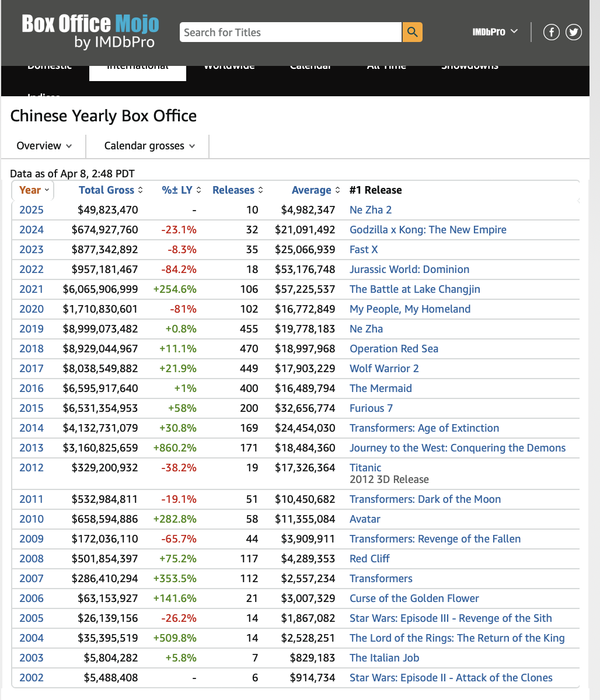Open the 2012 year link
This screenshot has width=600, height=700.
coord(32,468)
